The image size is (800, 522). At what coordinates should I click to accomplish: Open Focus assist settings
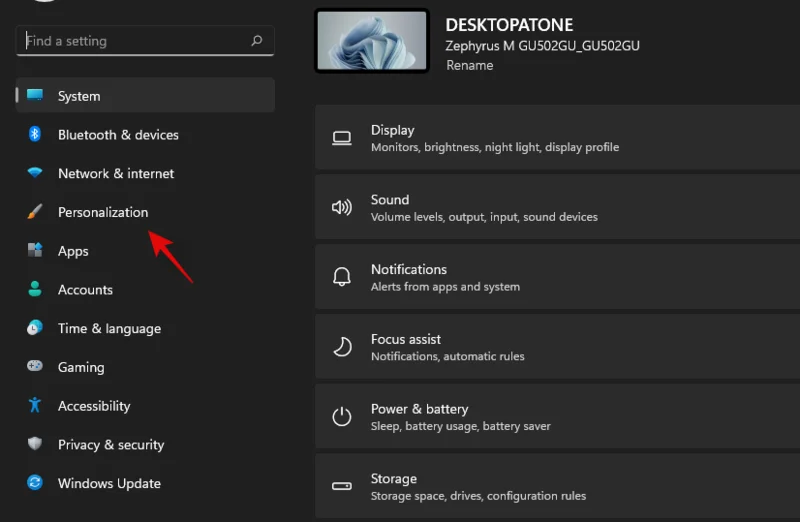558,346
